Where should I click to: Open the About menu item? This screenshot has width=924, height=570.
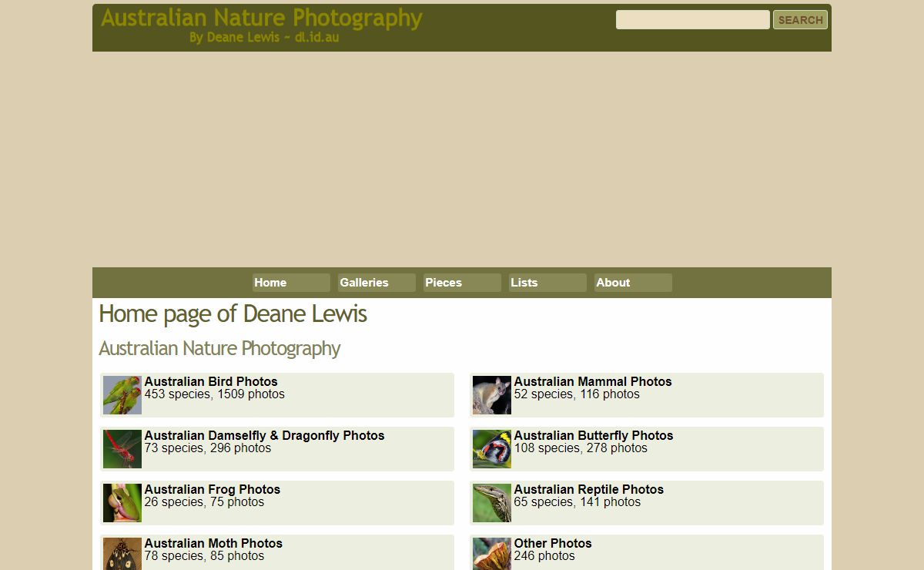coord(632,283)
